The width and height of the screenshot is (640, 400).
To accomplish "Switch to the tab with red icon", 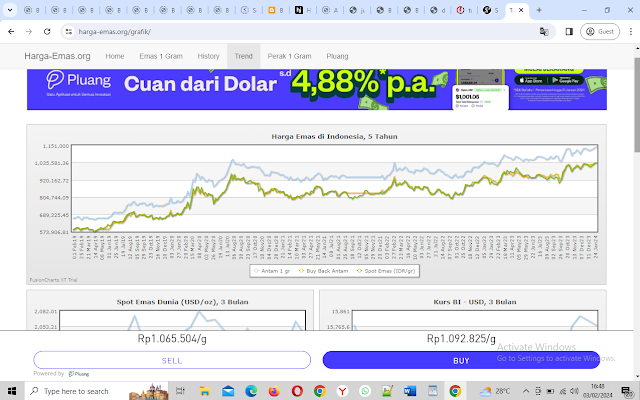I will click(464, 10).
